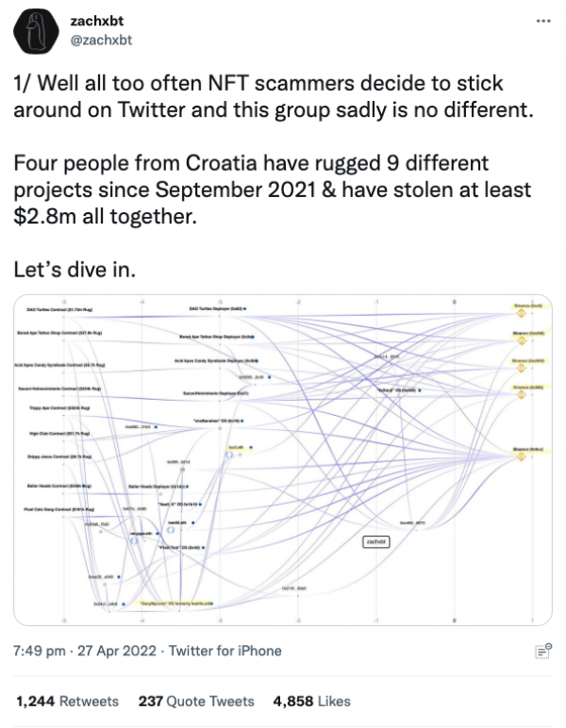This screenshot has height=728, width=566.
Task: Select the Baller Heads Deployer node label
Action: tap(157, 487)
